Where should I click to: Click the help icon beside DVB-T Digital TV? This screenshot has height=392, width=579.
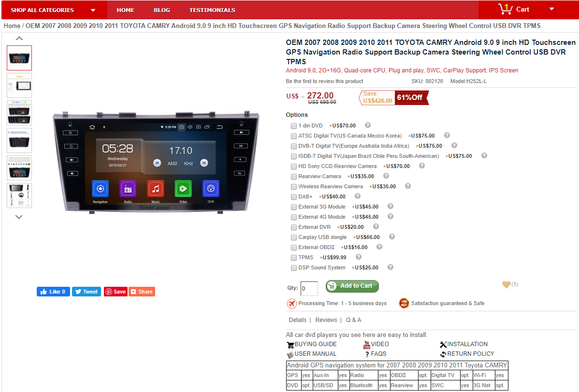[x=454, y=146]
